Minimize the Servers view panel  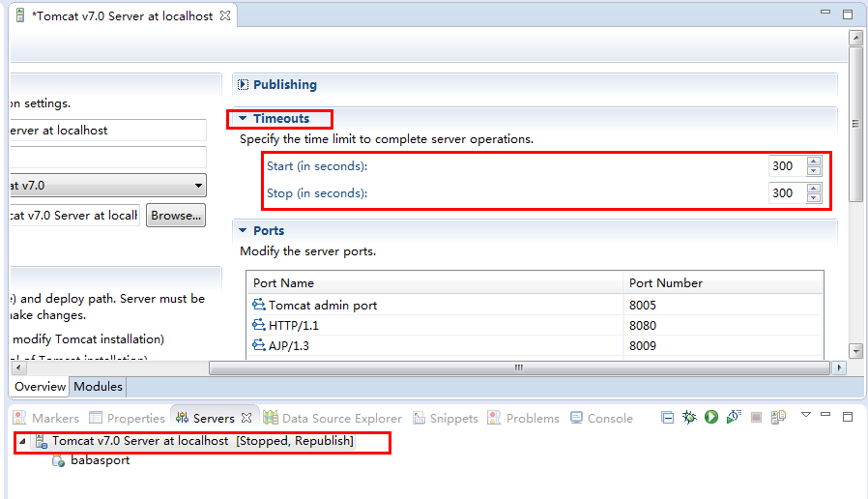(x=825, y=414)
